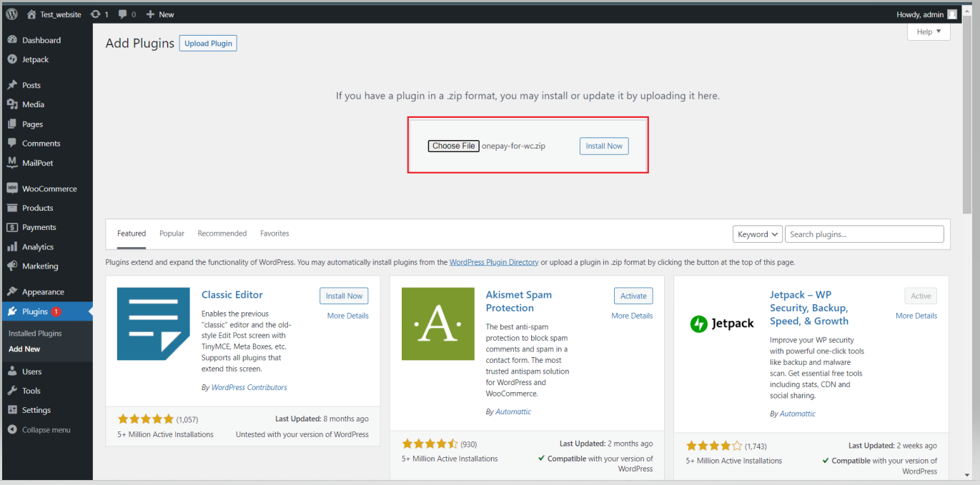Click the Plugins plug icon
980x485 pixels.
click(x=12, y=311)
